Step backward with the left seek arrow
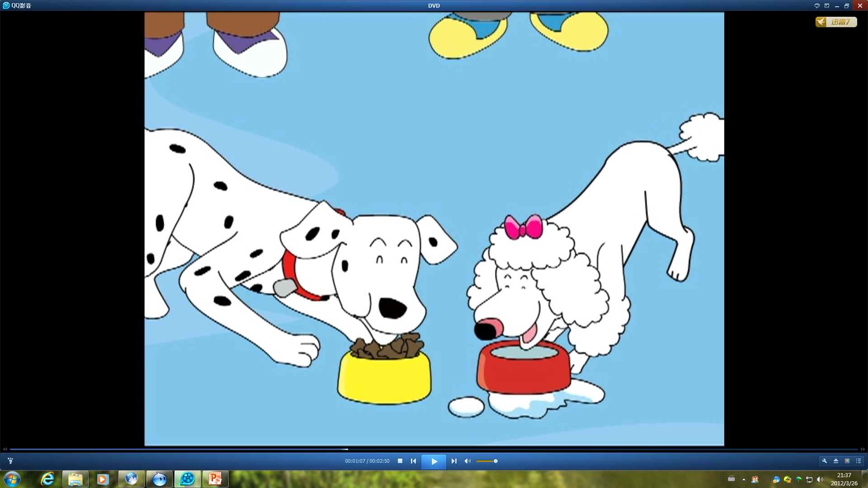The height and width of the screenshot is (488, 868). point(5,449)
